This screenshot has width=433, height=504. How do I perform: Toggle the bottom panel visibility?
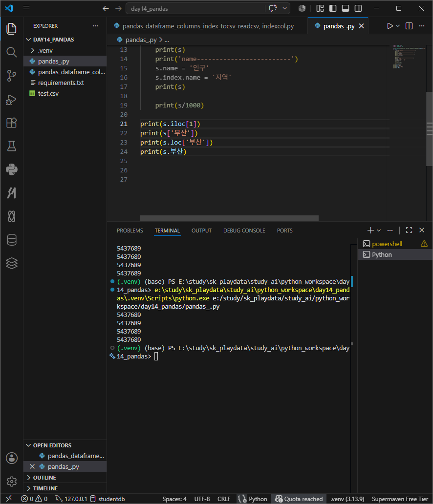pos(346,8)
